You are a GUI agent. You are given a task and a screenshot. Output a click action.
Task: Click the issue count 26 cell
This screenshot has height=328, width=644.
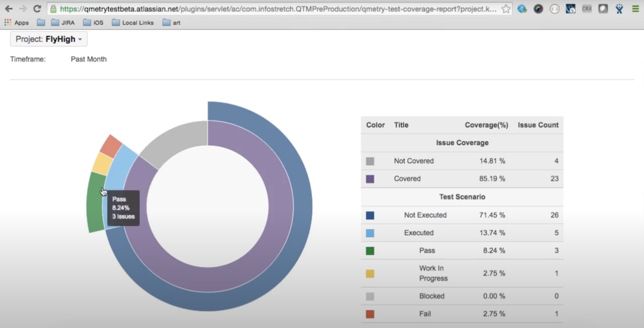pos(554,215)
